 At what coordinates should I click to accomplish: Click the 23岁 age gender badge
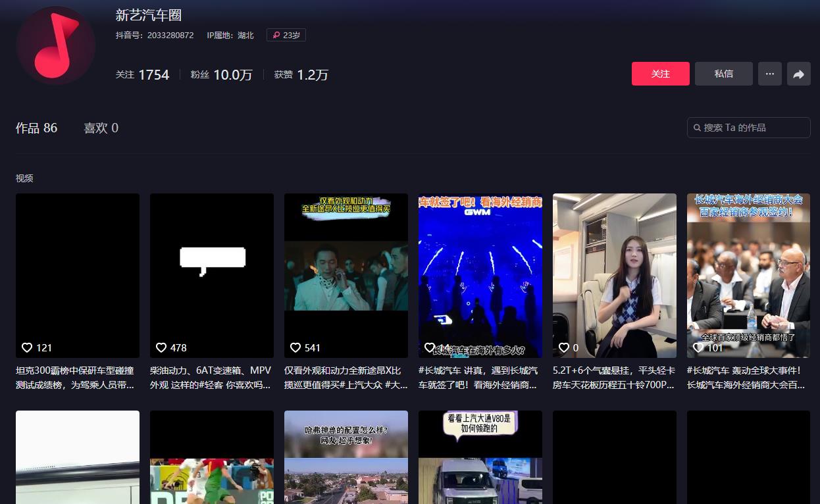point(286,35)
